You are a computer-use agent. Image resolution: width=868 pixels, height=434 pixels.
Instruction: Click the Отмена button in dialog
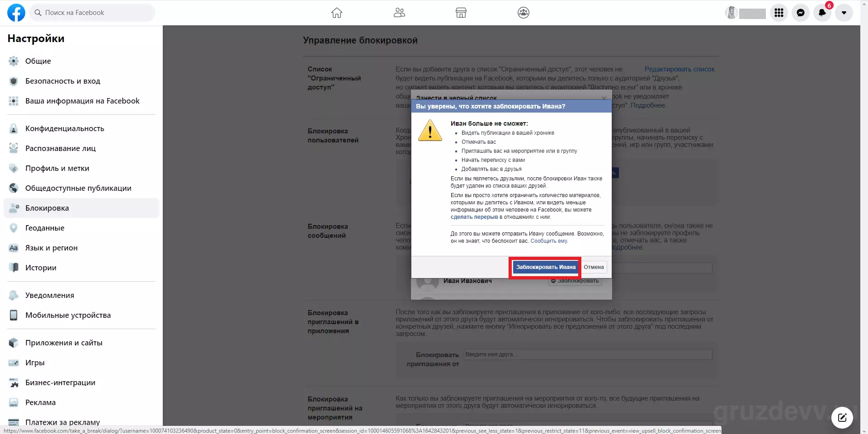coord(594,267)
